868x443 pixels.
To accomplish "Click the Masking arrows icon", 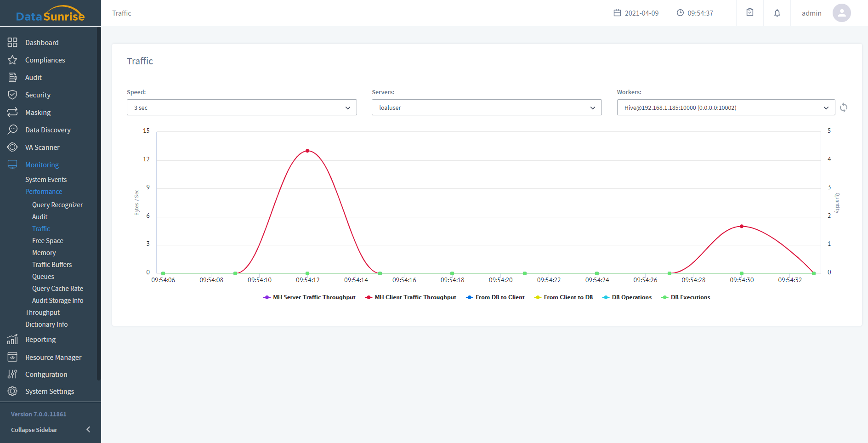I will point(12,113).
